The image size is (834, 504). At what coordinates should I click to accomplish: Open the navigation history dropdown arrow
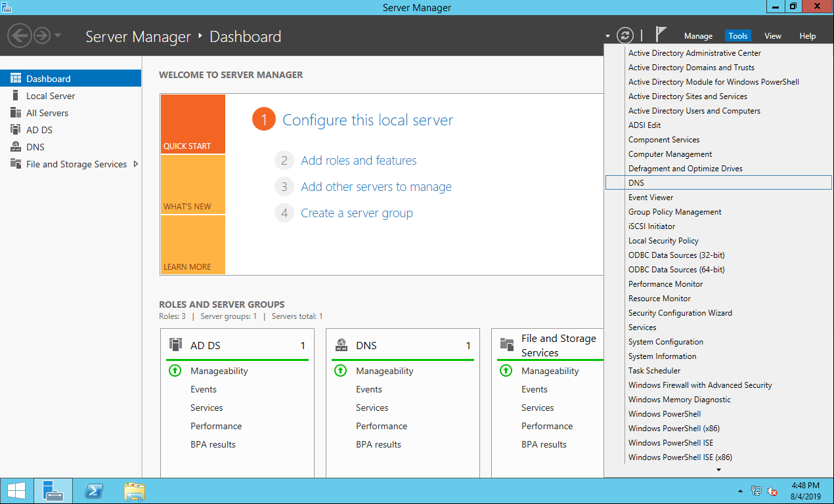point(58,35)
